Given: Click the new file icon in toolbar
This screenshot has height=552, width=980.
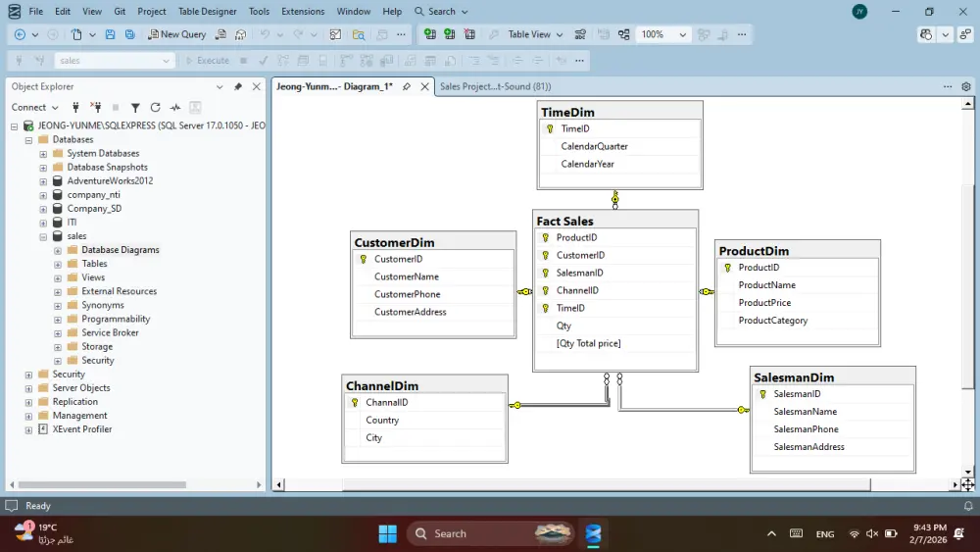Looking at the screenshot, I should pos(76,34).
